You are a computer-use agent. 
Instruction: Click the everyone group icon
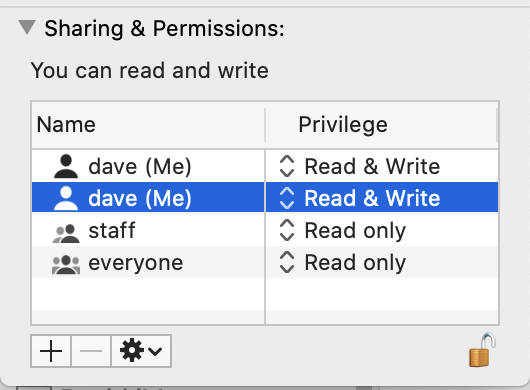66,265
